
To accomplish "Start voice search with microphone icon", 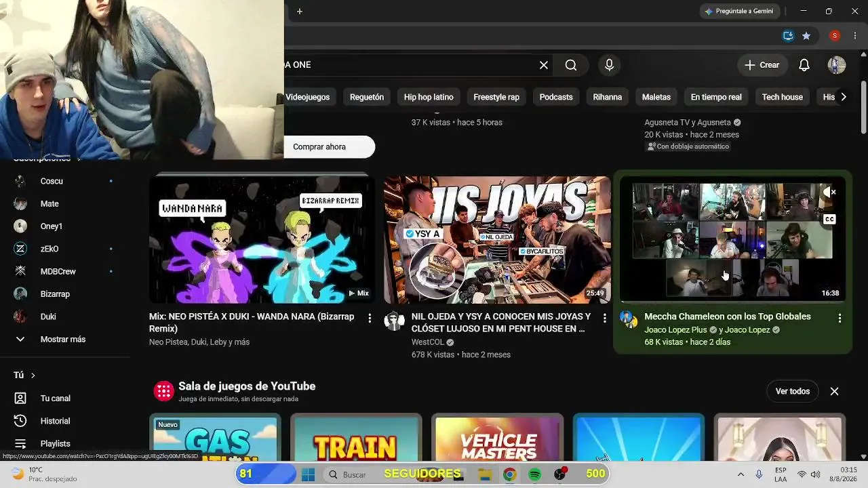I will tap(609, 65).
